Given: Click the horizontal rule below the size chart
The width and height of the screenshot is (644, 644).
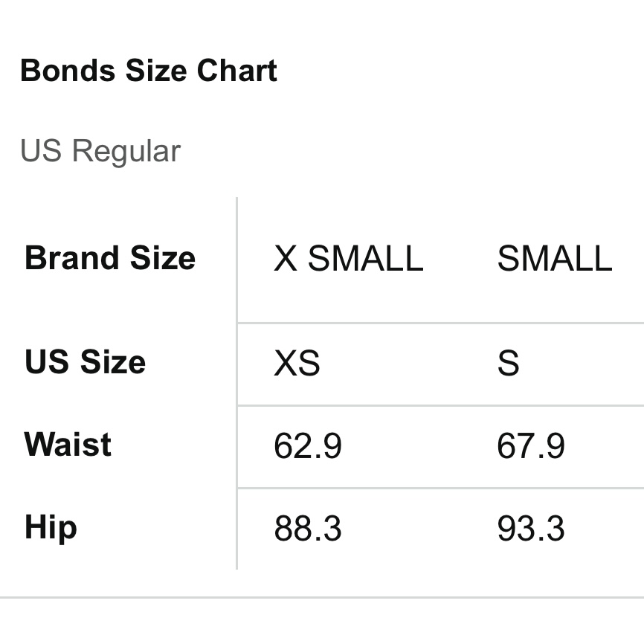Looking at the screenshot, I should (322, 597).
